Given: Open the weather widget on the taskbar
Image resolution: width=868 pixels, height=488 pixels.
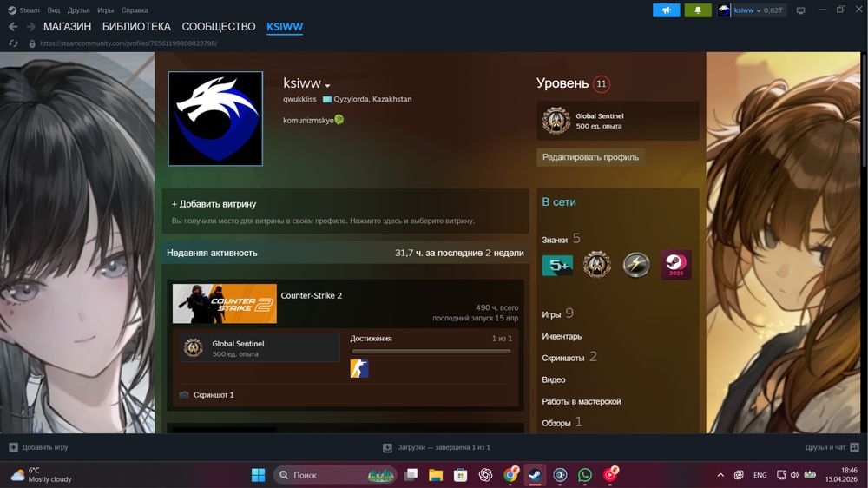Looking at the screenshot, I should pyautogui.click(x=42, y=475).
